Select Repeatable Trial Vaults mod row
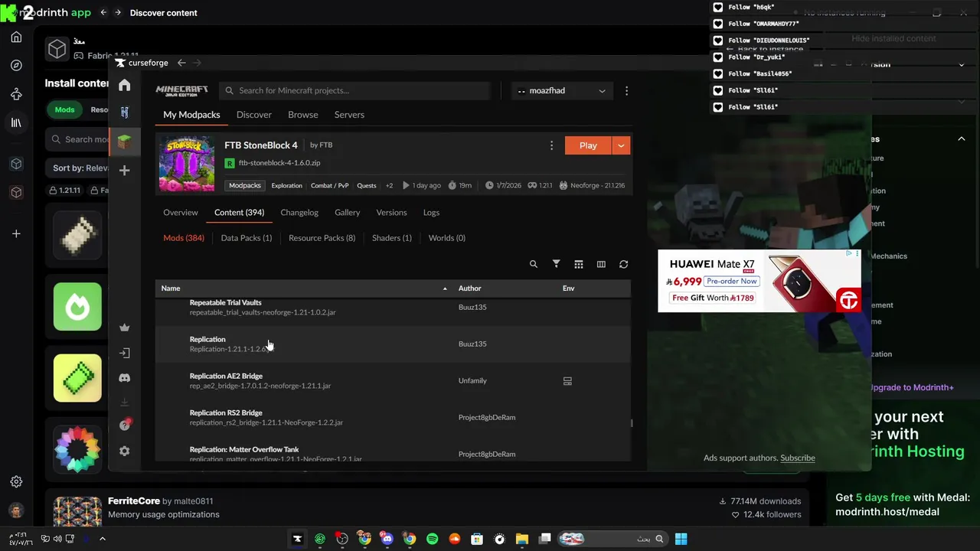The width and height of the screenshot is (980, 551). (x=393, y=308)
